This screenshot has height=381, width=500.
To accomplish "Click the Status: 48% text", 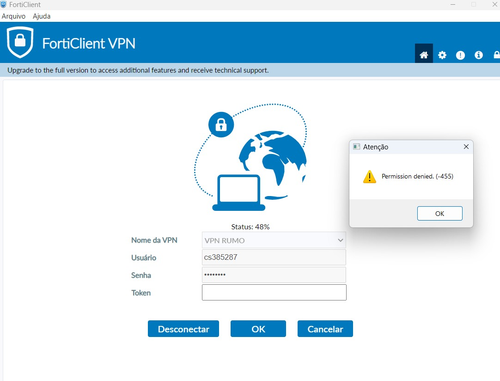I will point(250,227).
